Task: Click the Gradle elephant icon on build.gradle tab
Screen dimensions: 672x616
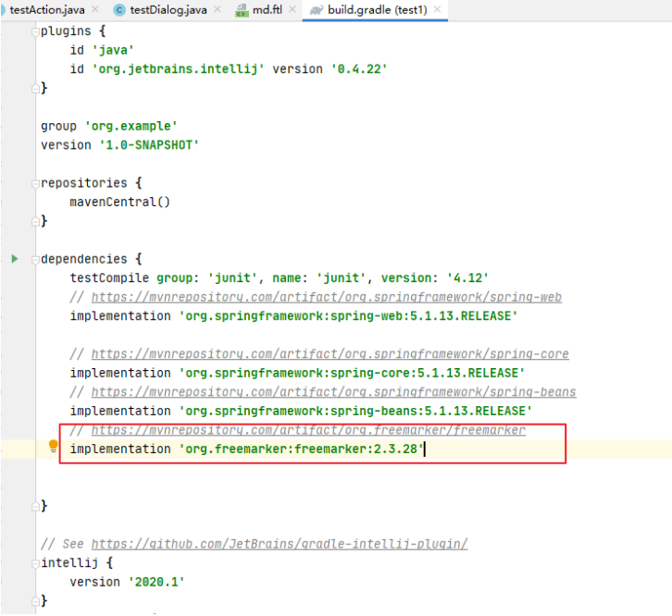Action: [317, 10]
